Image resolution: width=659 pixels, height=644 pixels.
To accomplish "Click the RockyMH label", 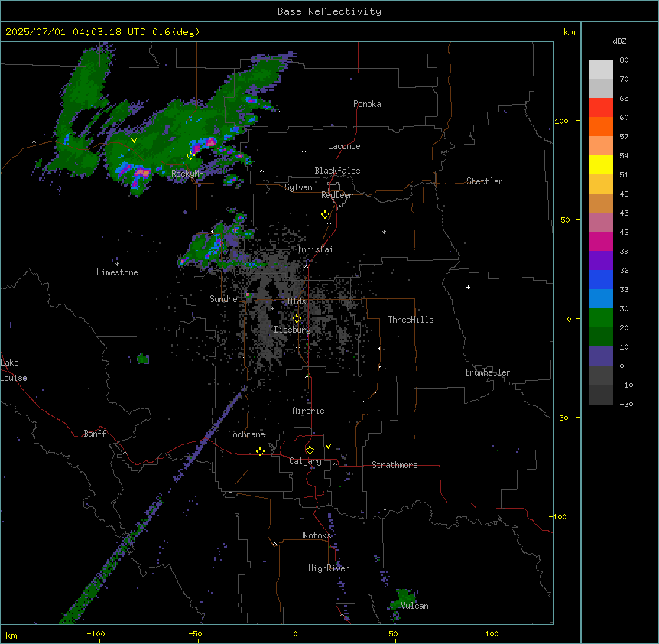I will (187, 174).
